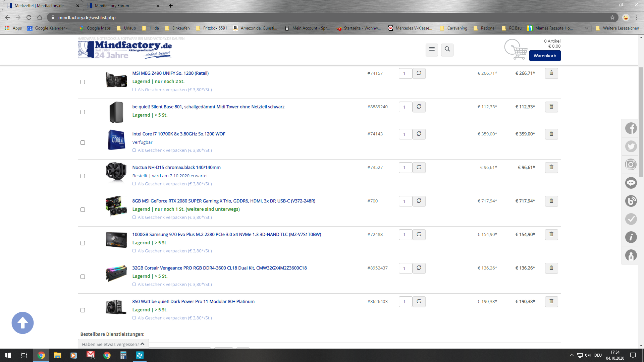This screenshot has height=362, width=644.
Task: Select Merkzettel Mindfactory.de tab
Action: click(x=43, y=6)
